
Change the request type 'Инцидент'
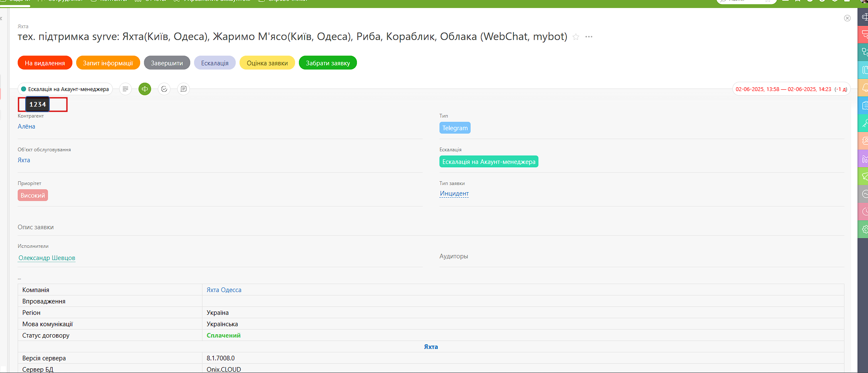pyautogui.click(x=454, y=193)
